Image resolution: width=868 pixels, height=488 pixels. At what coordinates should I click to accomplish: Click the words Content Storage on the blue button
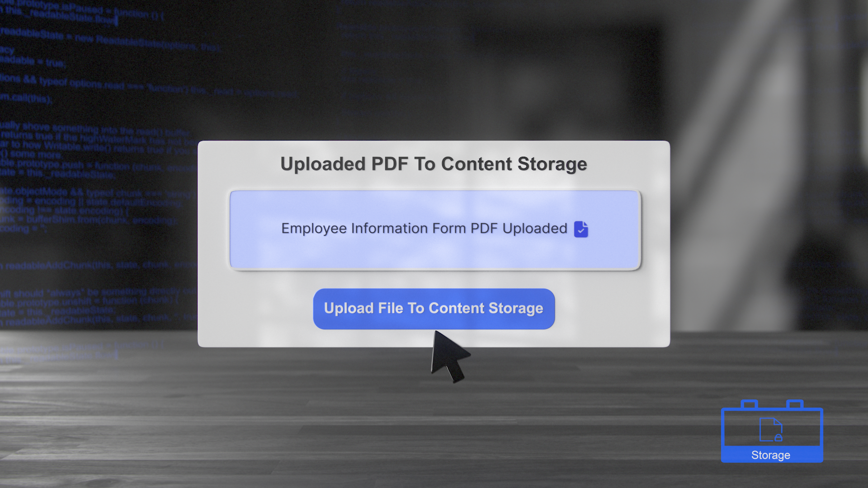click(x=486, y=308)
